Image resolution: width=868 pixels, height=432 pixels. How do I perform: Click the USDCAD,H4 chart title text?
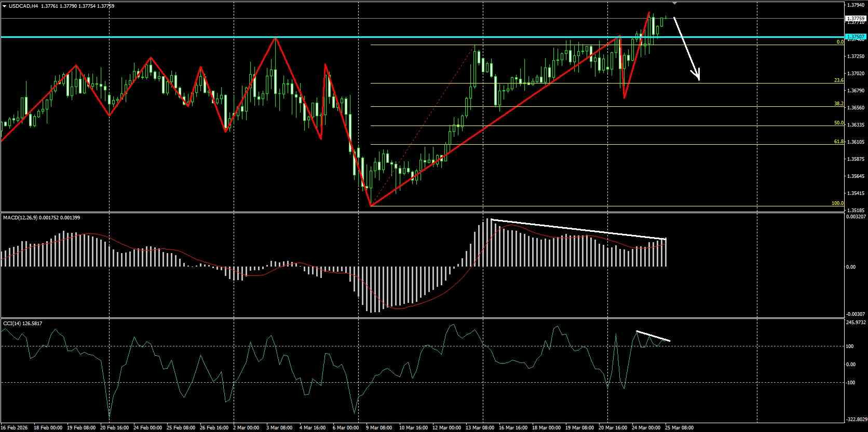[23, 6]
